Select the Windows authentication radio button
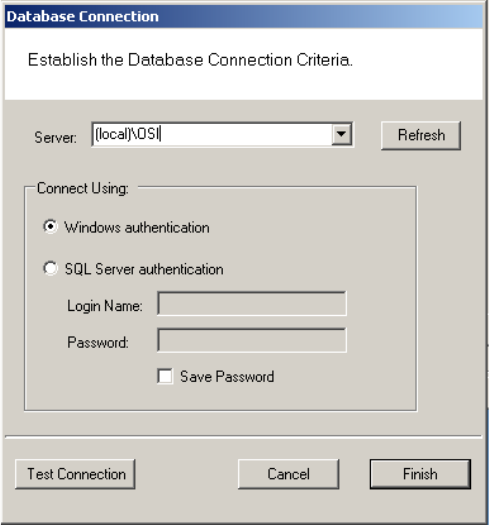The image size is (489, 525). click(50, 227)
